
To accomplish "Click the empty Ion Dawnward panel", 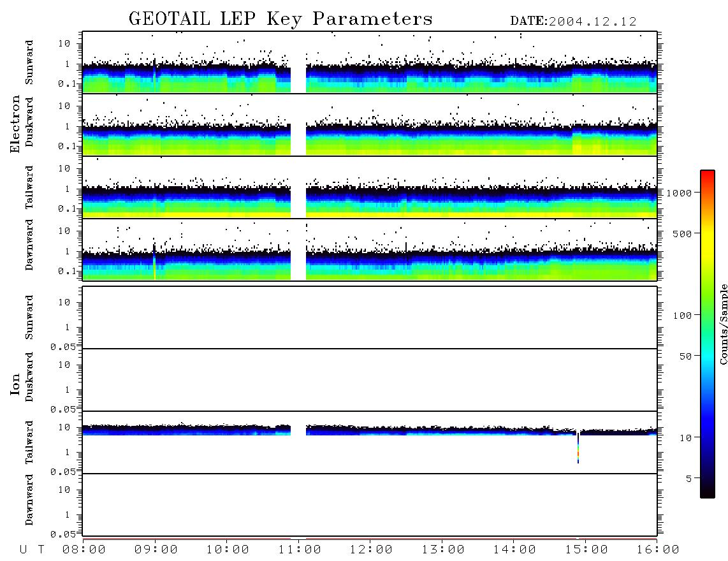I will click(370, 506).
